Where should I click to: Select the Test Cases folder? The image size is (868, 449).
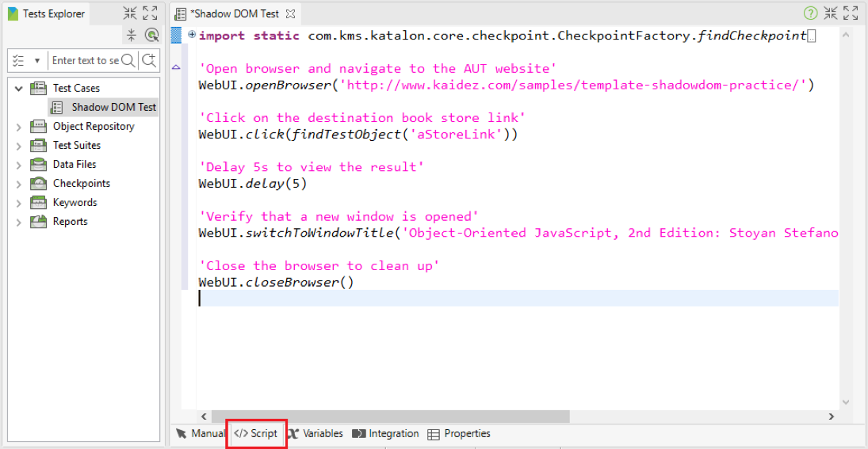[x=76, y=88]
